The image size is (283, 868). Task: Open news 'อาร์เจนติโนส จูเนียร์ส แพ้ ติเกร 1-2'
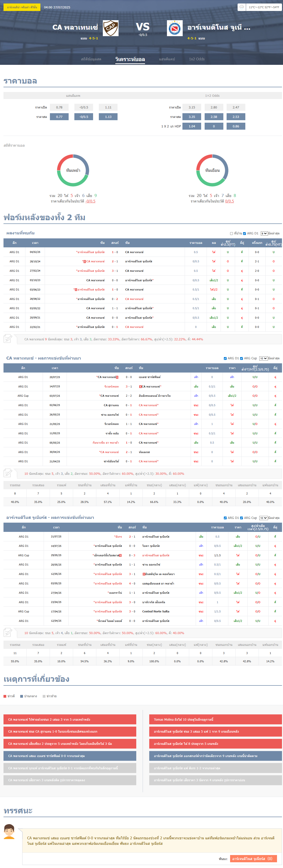tap(216, 768)
